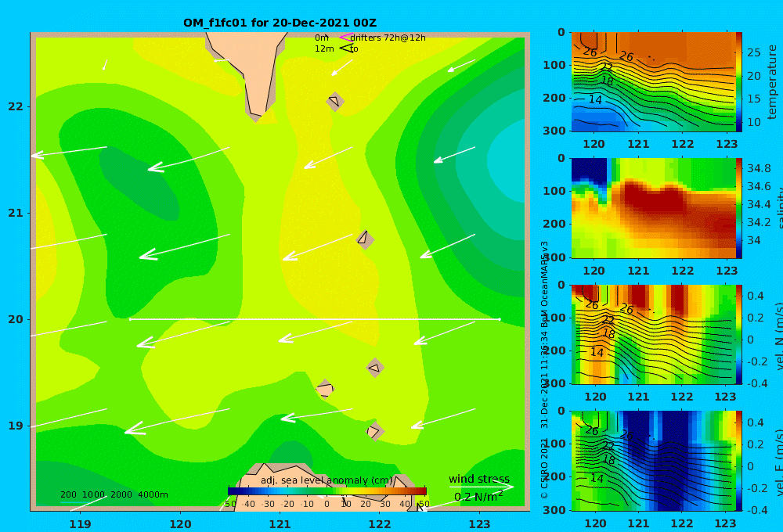Click the '© CSIRO 2021' copyright text
Screen dimensions: 783x532
point(544,469)
